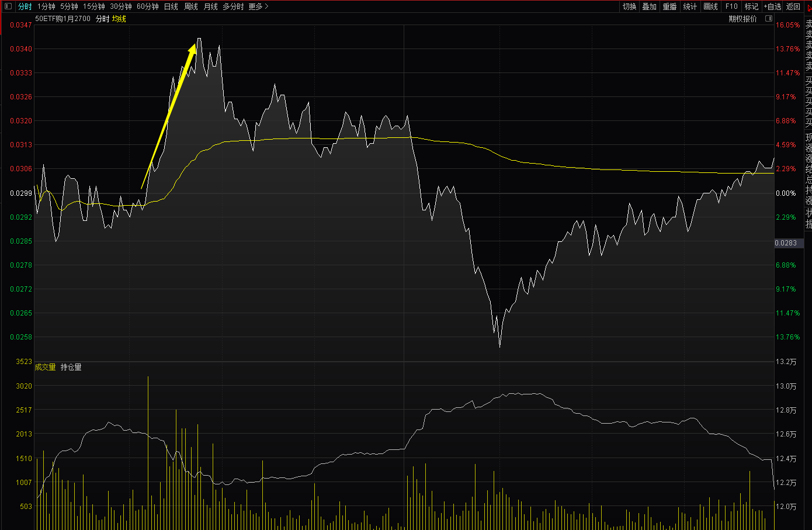Click the 16.05% percent axis label
Screen dimensions: 812x530
coord(788,25)
